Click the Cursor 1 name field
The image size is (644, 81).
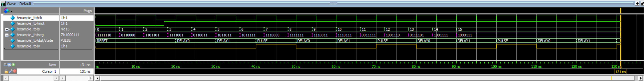(x=37, y=71)
